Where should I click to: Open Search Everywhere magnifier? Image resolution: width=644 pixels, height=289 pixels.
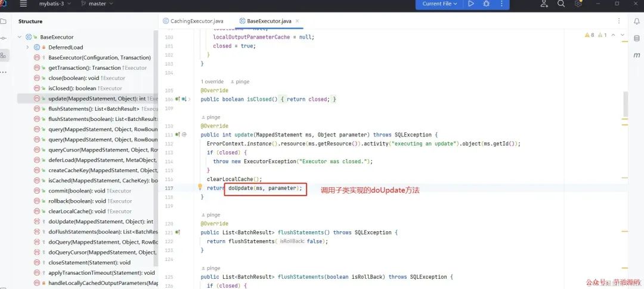[561, 4]
